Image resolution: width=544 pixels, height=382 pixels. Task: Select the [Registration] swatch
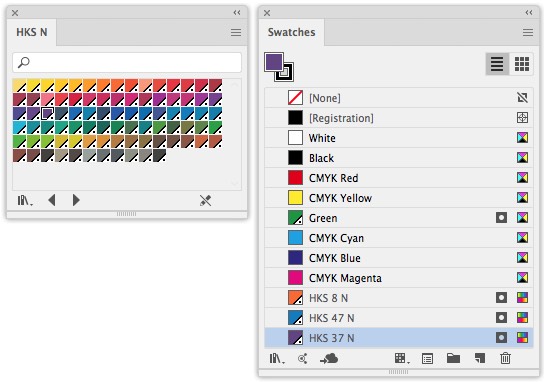point(399,118)
